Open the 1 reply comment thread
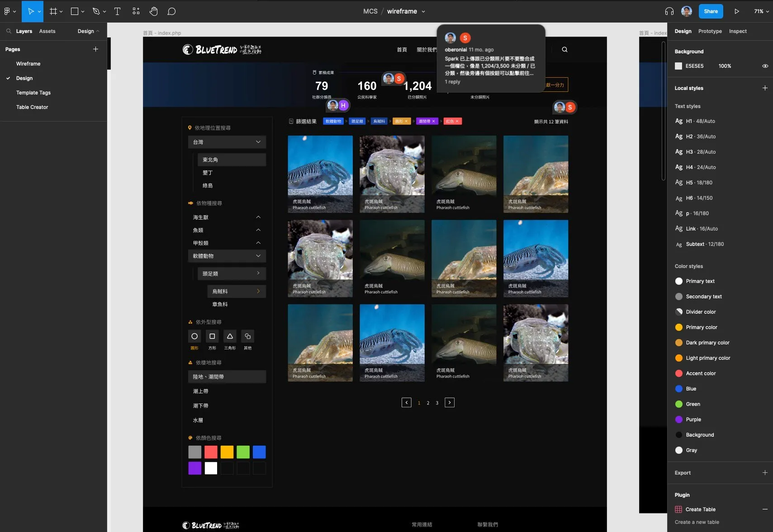The width and height of the screenshot is (773, 532). pyautogui.click(x=452, y=82)
